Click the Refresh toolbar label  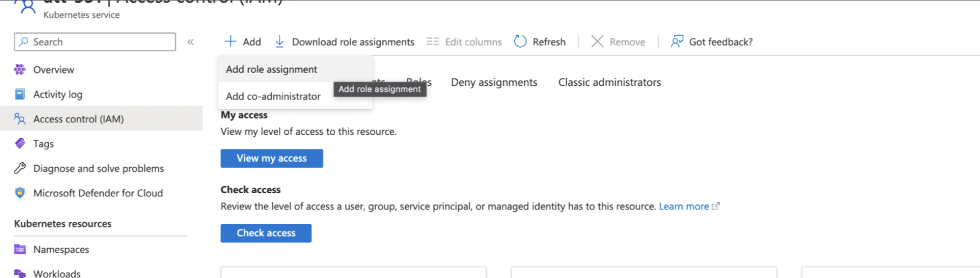(549, 42)
